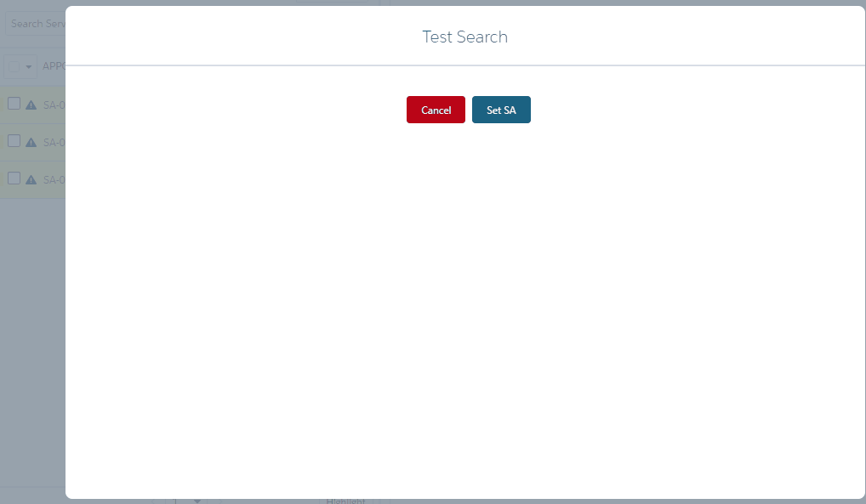866x504 pixels.
Task: Toggle the select-all checkbox in list header
Action: click(14, 66)
